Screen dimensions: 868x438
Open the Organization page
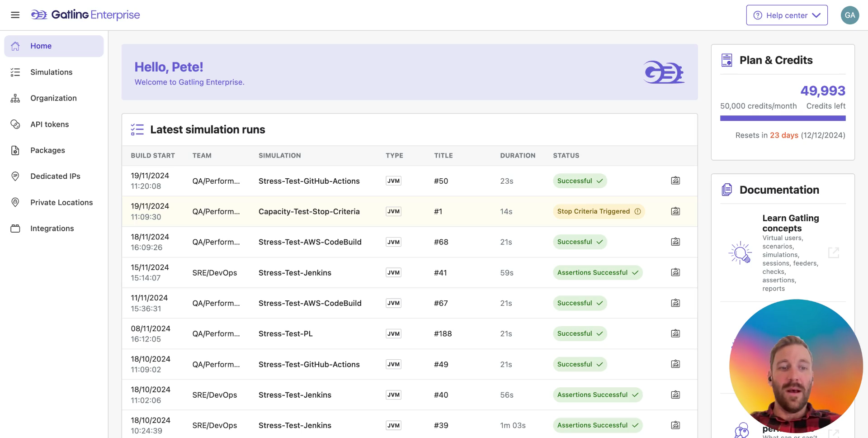(x=54, y=98)
